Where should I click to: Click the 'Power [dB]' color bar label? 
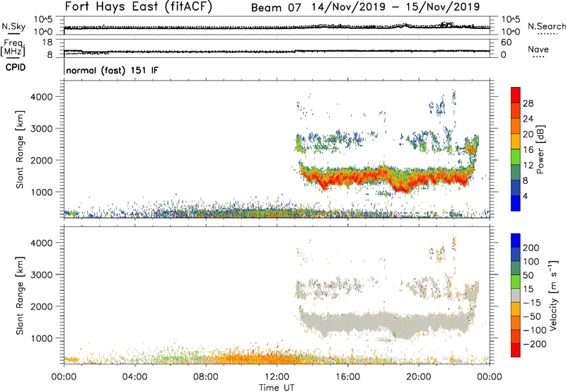[x=540, y=149]
